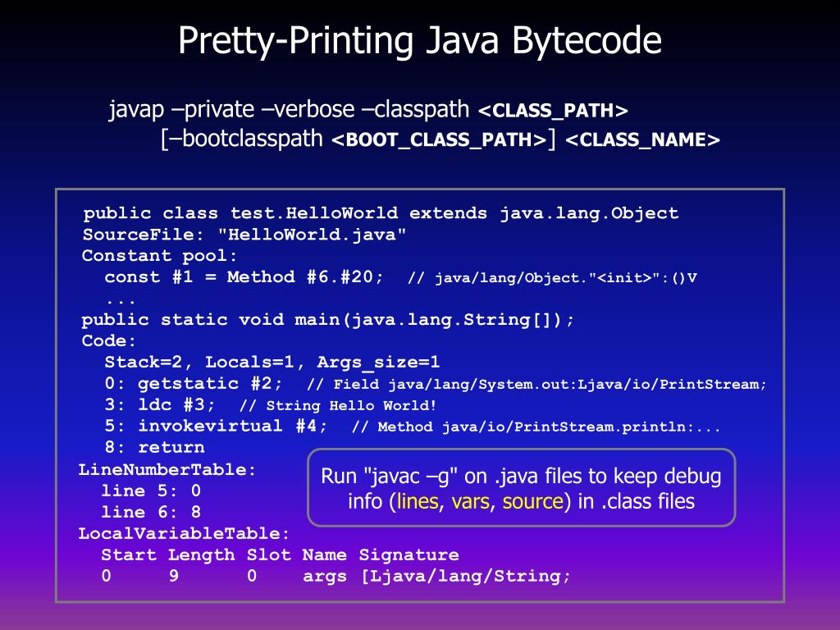Click the '3: ldc #3;' instruction
Image resolution: width=840 pixels, height=630 pixels.
[160, 404]
